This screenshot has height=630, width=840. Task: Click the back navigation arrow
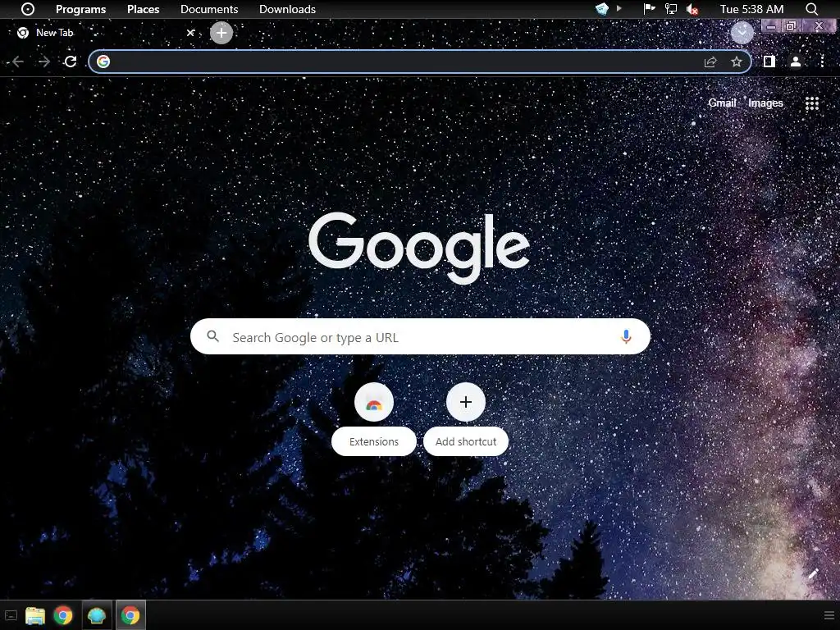point(18,62)
